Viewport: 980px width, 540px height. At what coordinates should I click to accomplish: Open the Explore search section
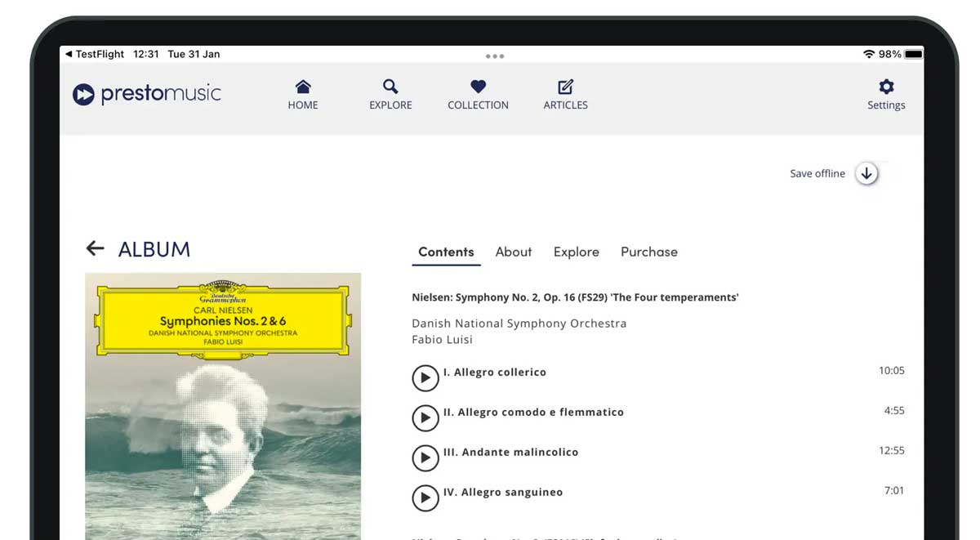[390, 95]
